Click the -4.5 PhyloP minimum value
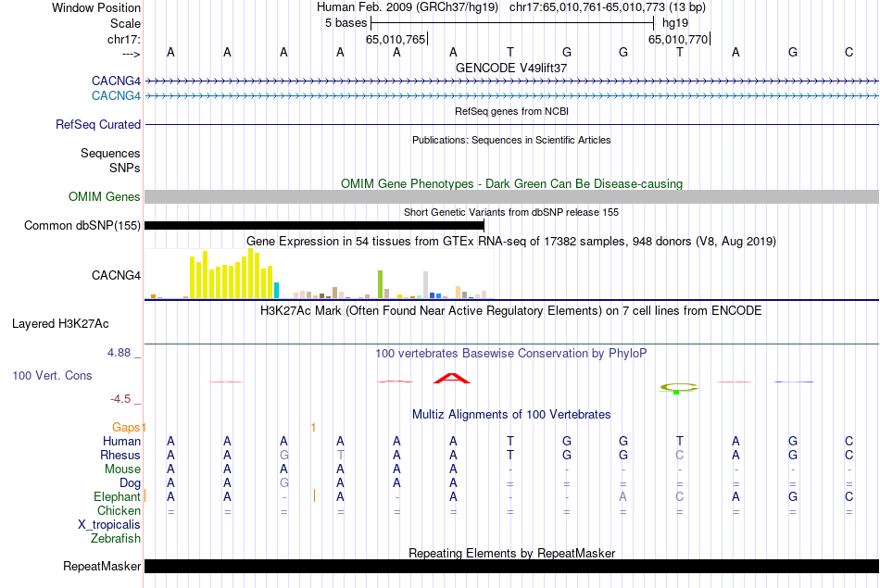This screenshot has width=880, height=588. (120, 399)
